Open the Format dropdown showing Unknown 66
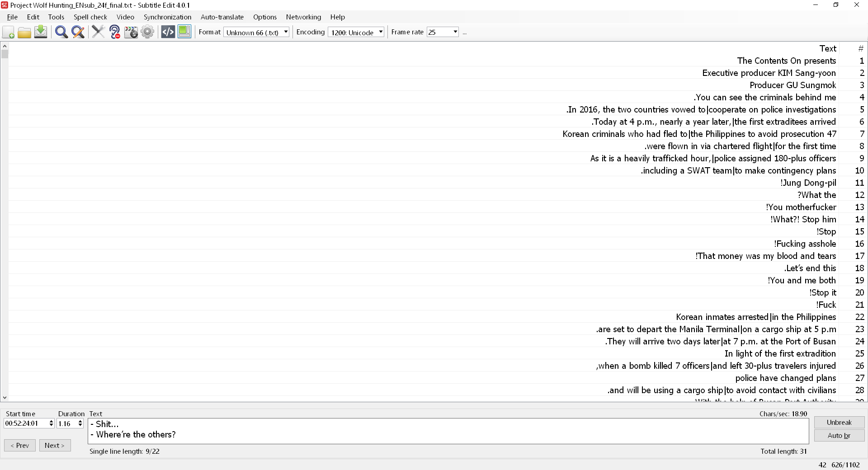 tap(285, 32)
